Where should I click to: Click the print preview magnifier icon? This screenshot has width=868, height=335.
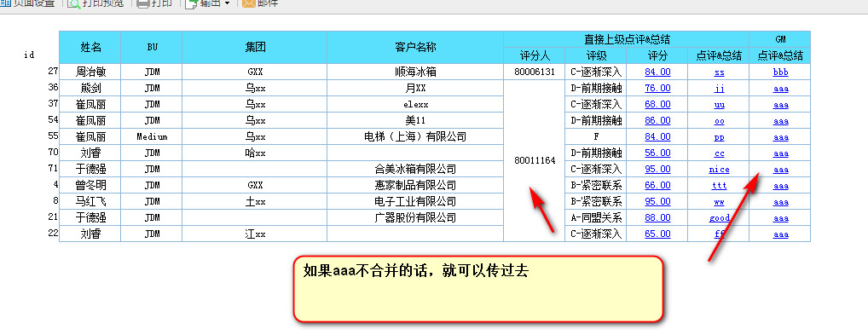click(x=73, y=3)
